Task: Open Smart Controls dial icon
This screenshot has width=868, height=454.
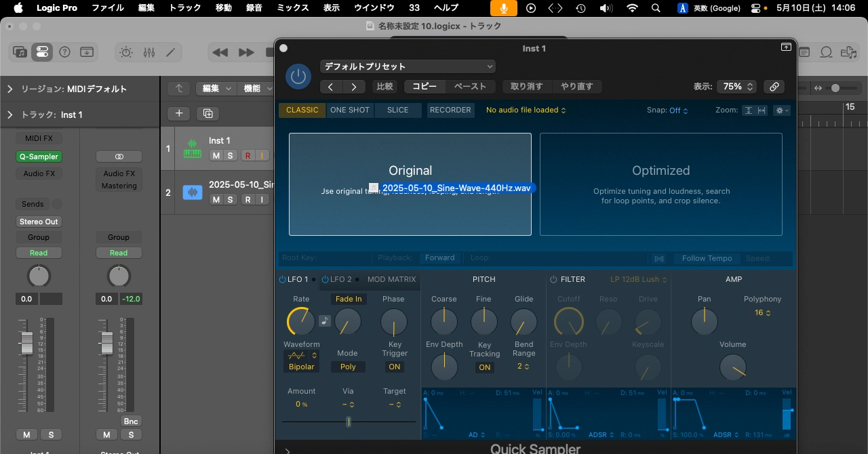Action: click(126, 52)
